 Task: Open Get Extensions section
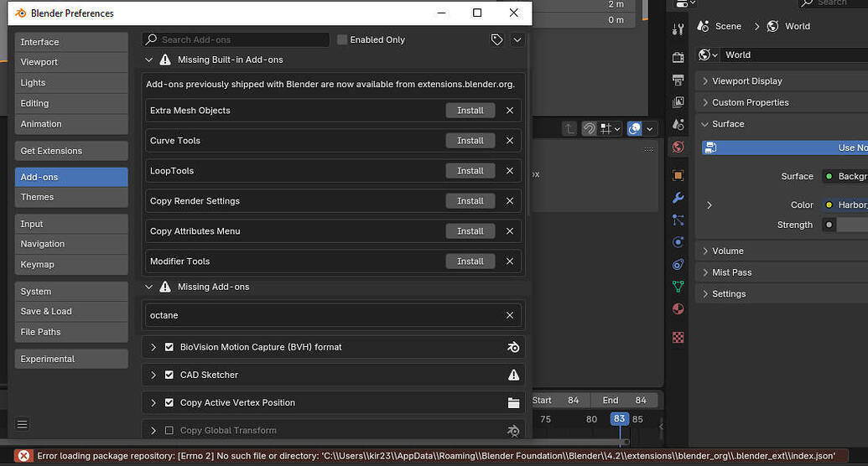click(71, 151)
